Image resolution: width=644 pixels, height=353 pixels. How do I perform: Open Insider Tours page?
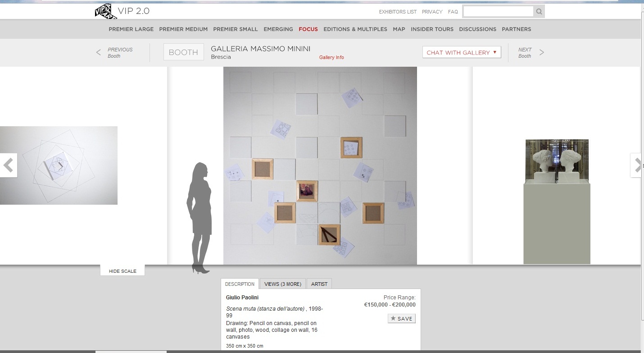click(432, 29)
